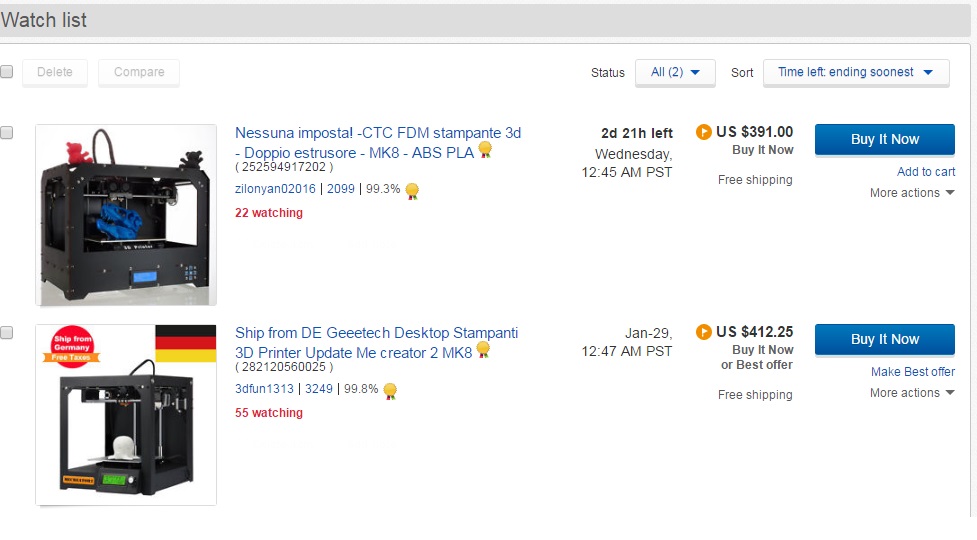Click the Add to cart link
The height and width of the screenshot is (540, 977).
(x=926, y=172)
